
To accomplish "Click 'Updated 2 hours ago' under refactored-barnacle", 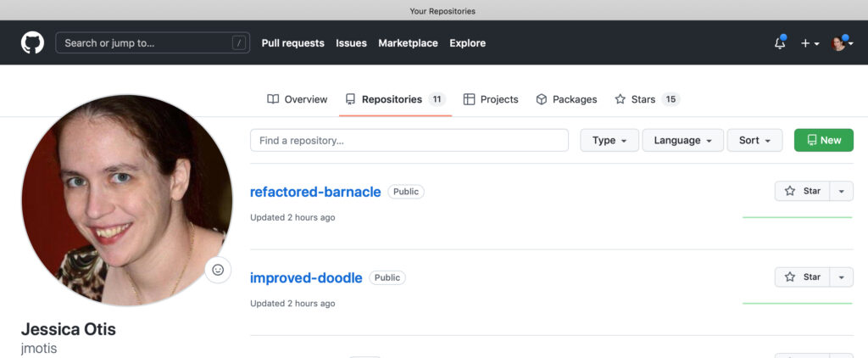I will pos(292,217).
